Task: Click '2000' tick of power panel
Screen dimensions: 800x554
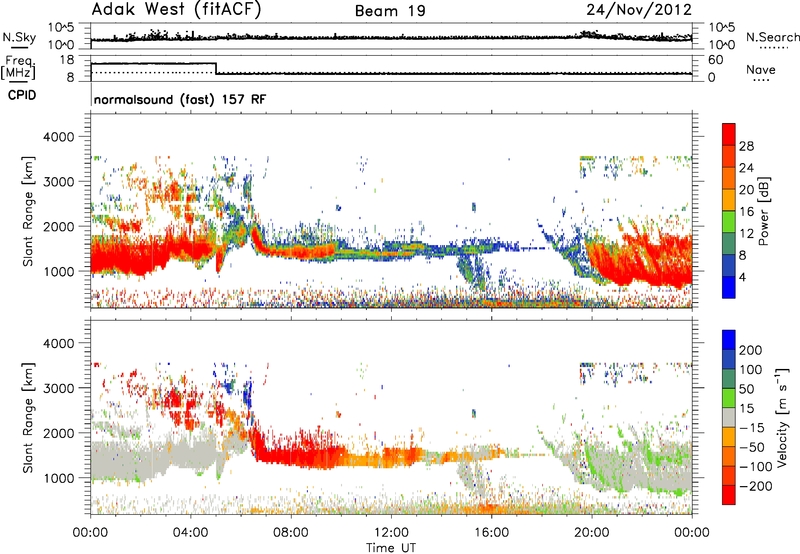Action: 58,226
